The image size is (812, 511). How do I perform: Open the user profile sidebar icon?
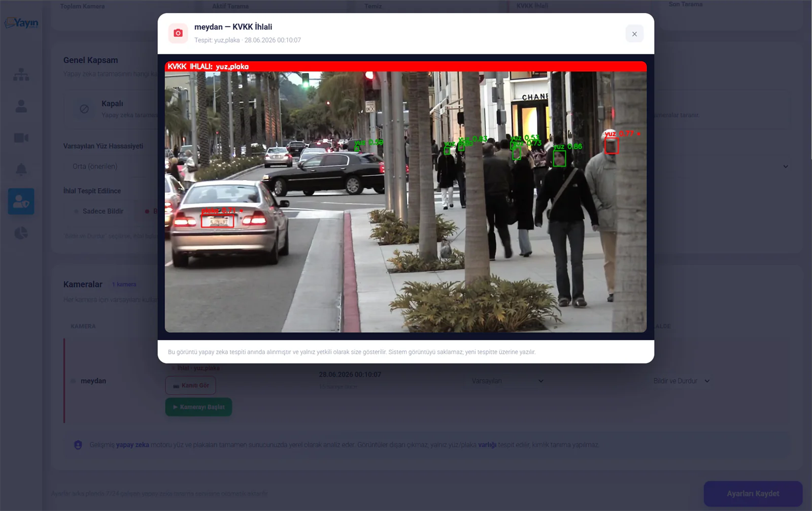(21, 106)
